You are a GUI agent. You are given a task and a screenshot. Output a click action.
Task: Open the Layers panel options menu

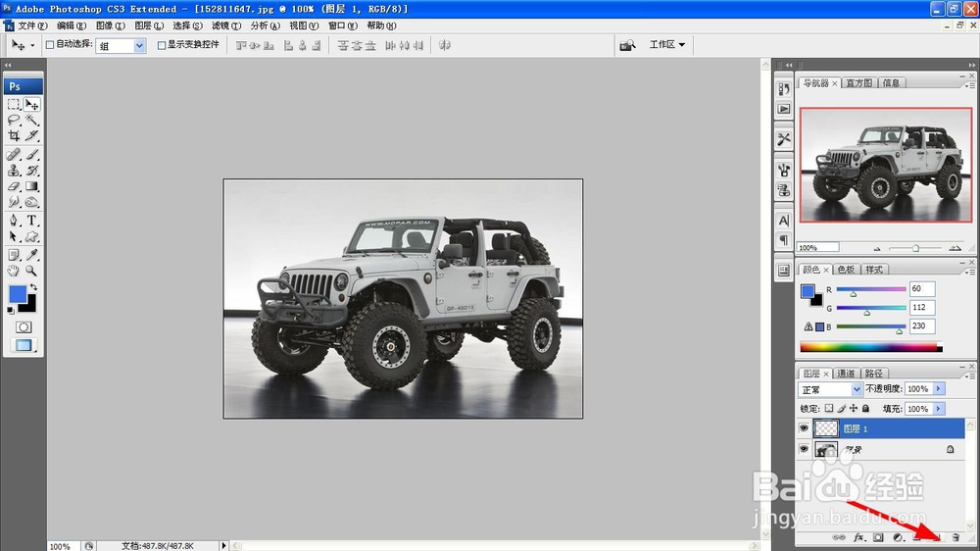pyautogui.click(x=970, y=376)
